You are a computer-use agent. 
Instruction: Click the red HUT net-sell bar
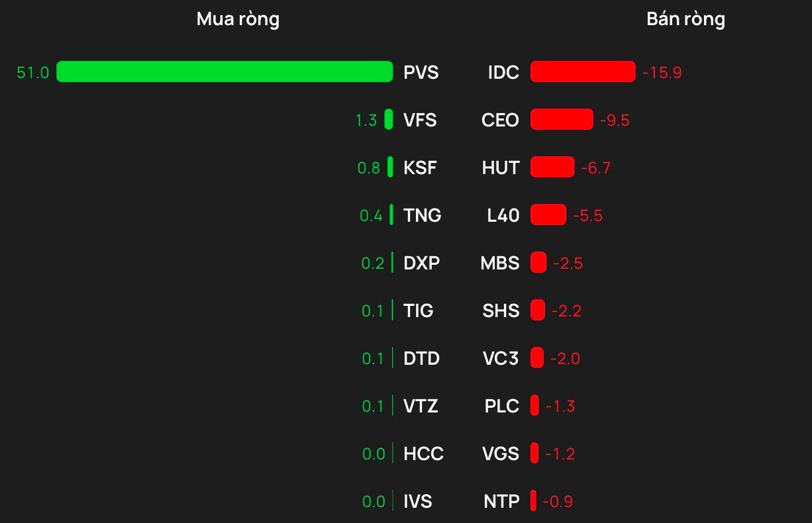(552, 167)
